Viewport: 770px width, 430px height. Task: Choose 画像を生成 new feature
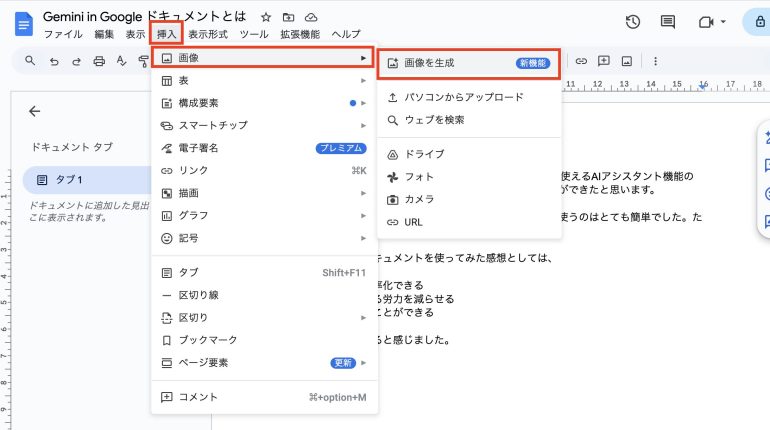point(469,63)
